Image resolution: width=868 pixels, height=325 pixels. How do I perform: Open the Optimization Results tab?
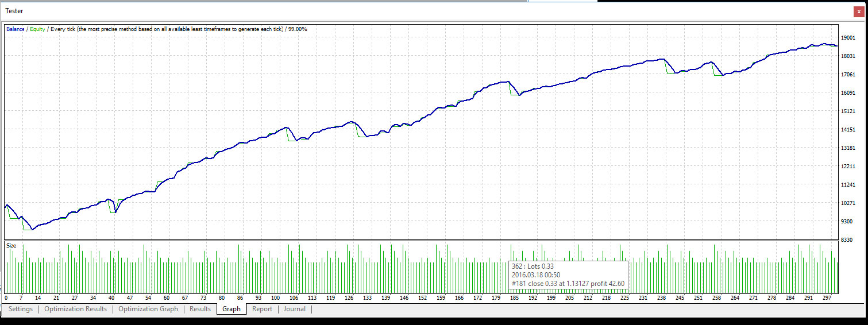(76, 309)
